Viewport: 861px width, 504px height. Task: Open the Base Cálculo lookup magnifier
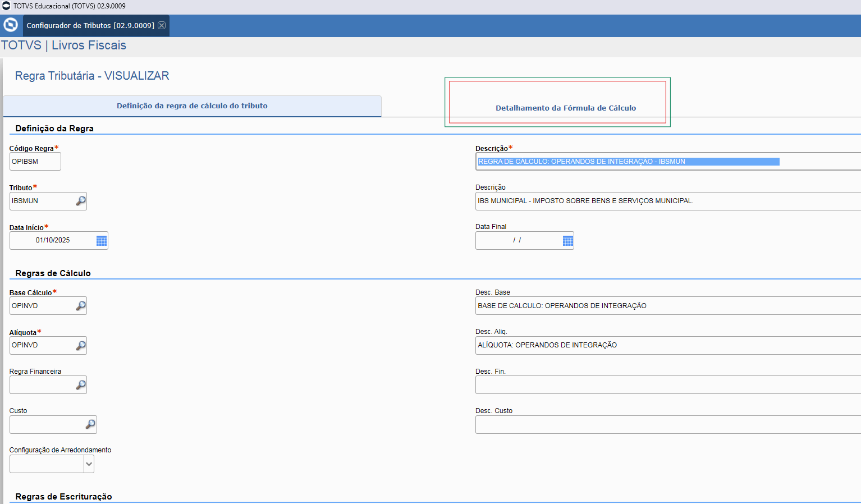[81, 306]
